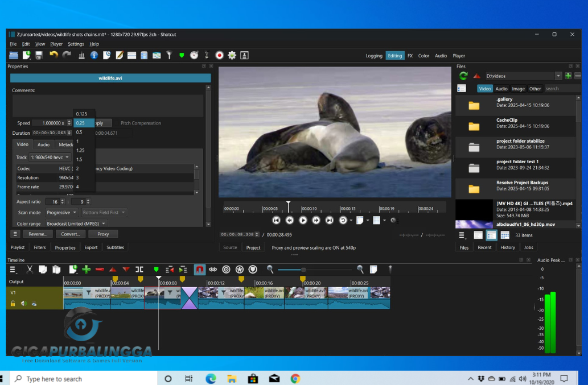Click the Keyframes stopwatch icon
Screen dimensions: 588x385
[x=194, y=55]
